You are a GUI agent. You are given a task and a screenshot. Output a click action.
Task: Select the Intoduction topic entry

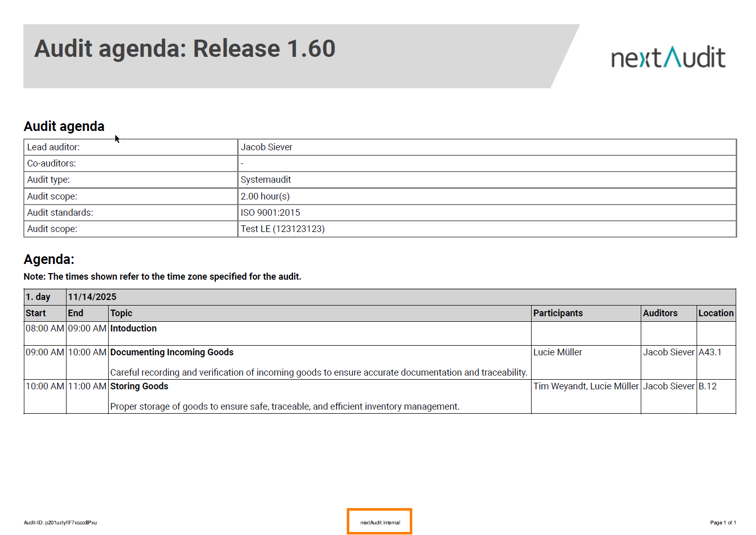click(x=133, y=328)
